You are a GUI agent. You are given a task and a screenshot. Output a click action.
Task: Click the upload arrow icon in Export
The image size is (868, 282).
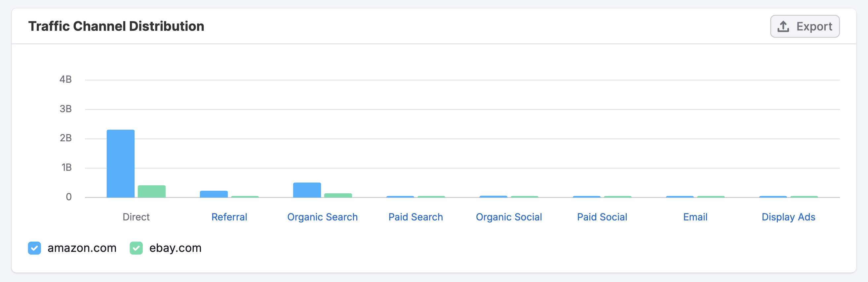pos(783,26)
